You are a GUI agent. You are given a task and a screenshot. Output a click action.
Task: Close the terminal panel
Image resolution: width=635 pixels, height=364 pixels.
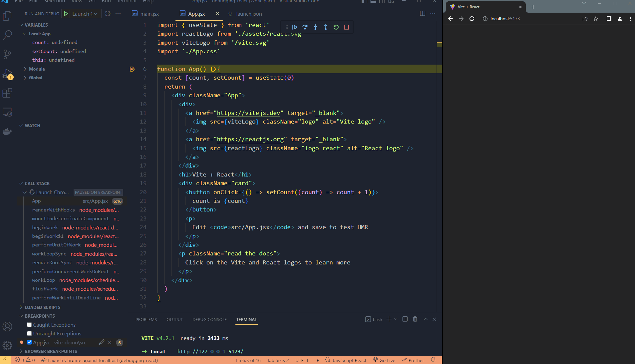(434, 319)
